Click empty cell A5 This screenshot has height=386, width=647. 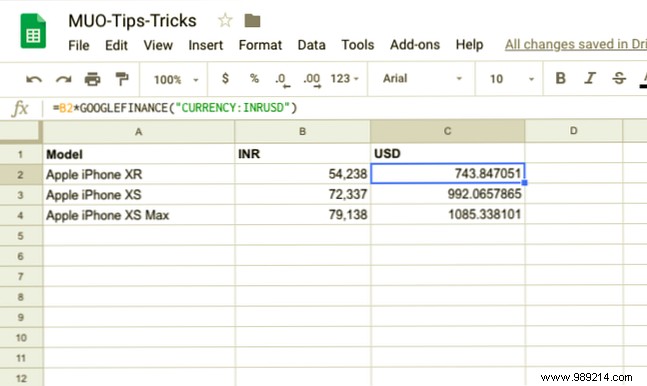point(139,236)
